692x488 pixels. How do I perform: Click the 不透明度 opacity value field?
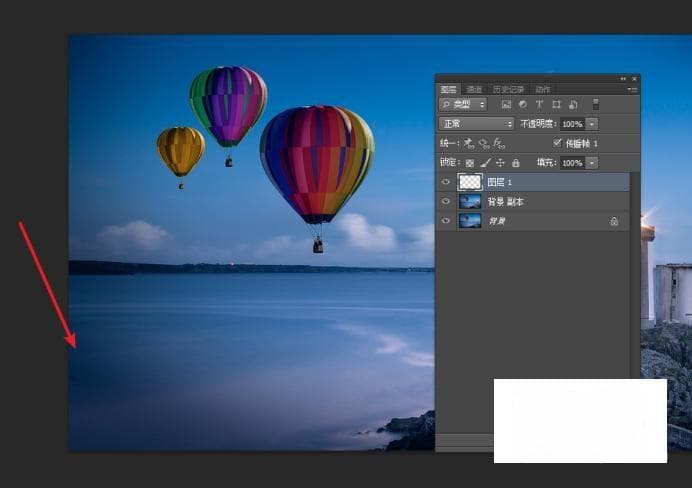coord(572,124)
